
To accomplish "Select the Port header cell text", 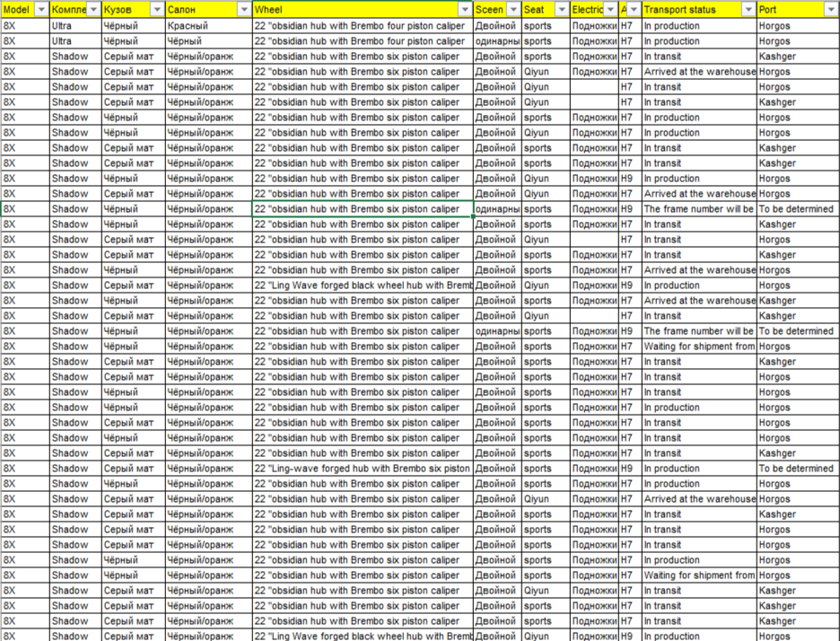I will pos(767,10).
